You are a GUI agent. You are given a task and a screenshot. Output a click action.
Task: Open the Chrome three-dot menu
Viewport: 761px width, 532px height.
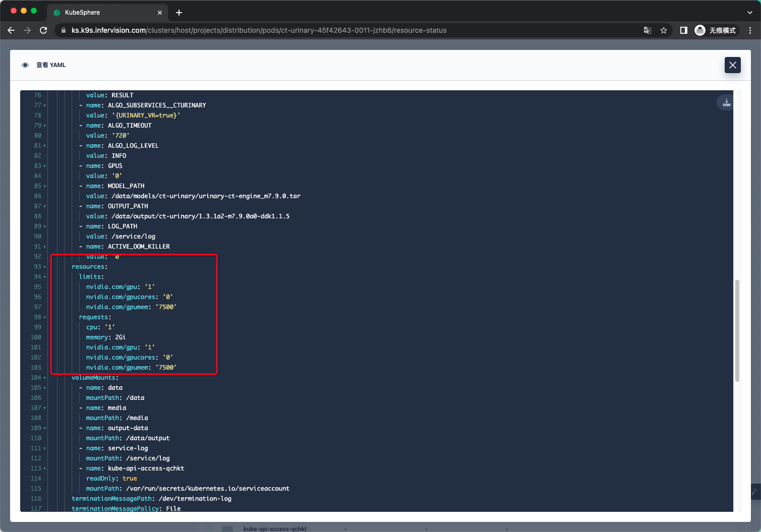point(750,30)
